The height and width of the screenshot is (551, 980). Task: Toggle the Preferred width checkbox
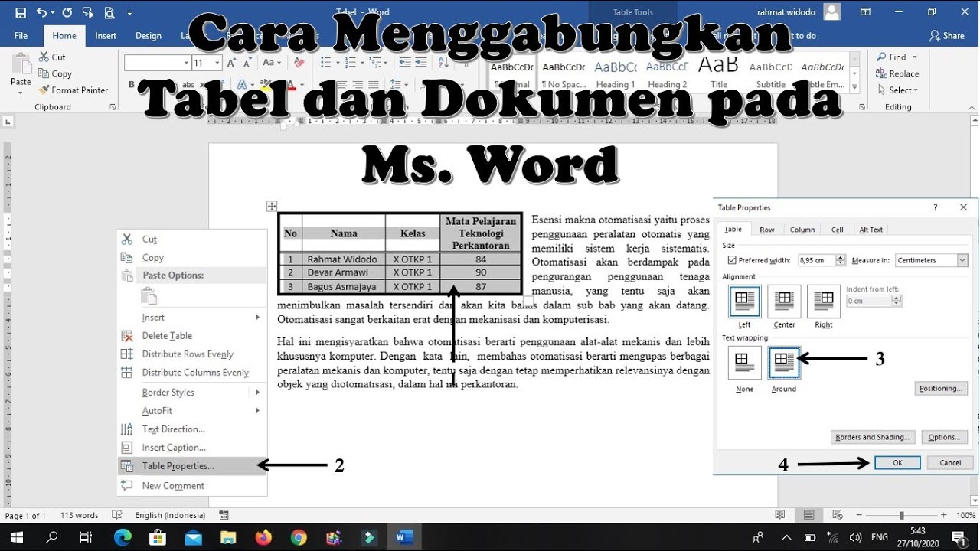[732, 260]
